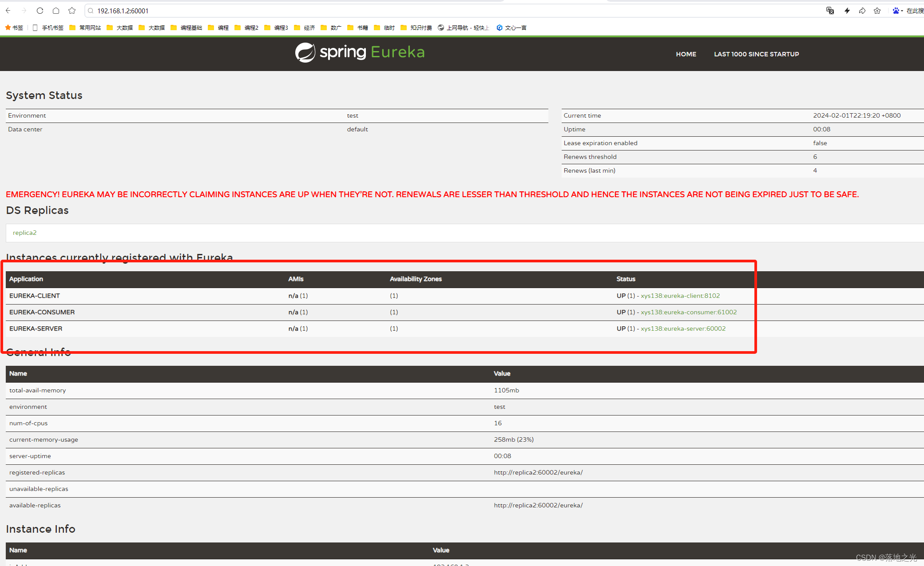Select the EUREKA-SERVER application name

click(36, 329)
